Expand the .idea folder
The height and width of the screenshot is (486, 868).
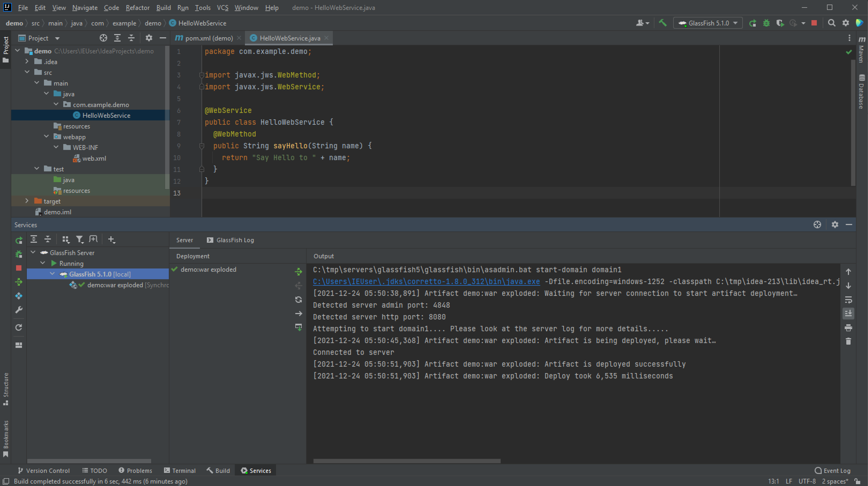coord(27,62)
